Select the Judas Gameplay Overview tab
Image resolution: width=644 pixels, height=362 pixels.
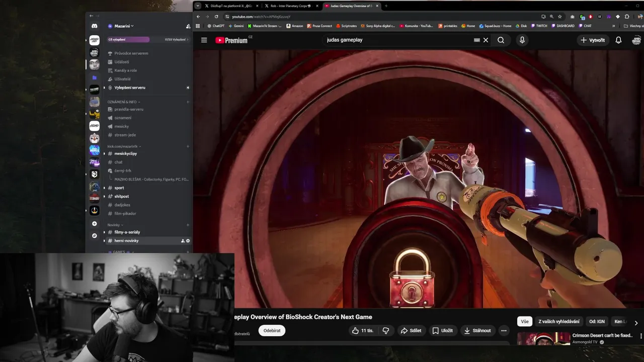click(x=351, y=6)
